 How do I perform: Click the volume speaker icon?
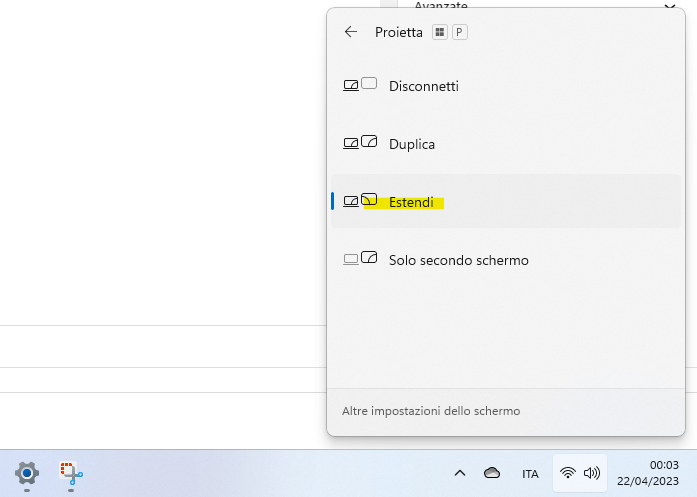coord(591,473)
